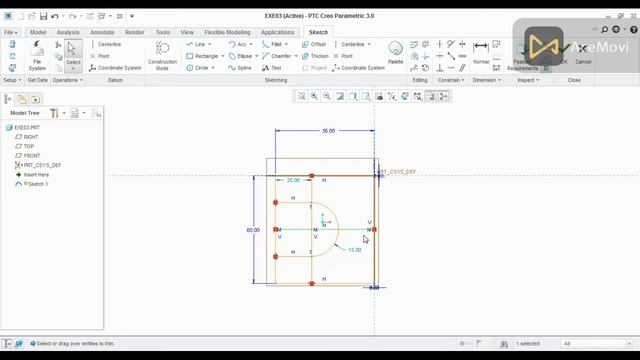Select the Ellipse sketching tool
Image resolution: width=640 pixels, height=360 pixels.
point(240,56)
